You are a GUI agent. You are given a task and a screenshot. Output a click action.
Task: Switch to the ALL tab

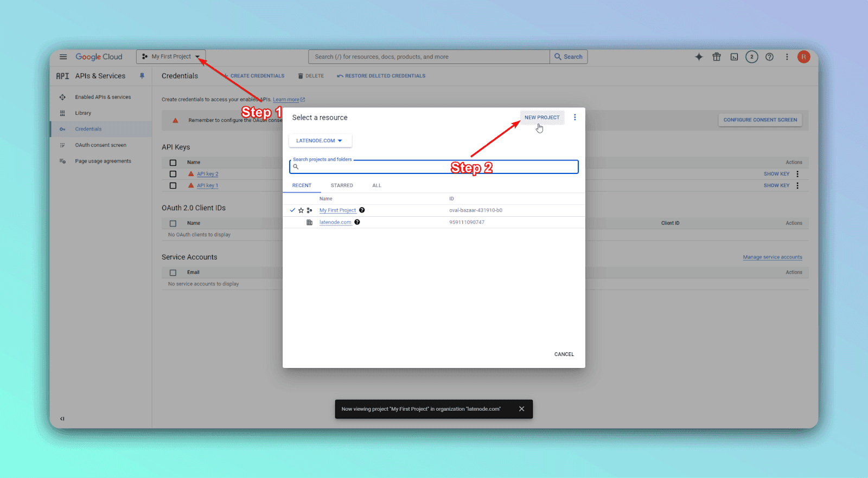click(376, 185)
